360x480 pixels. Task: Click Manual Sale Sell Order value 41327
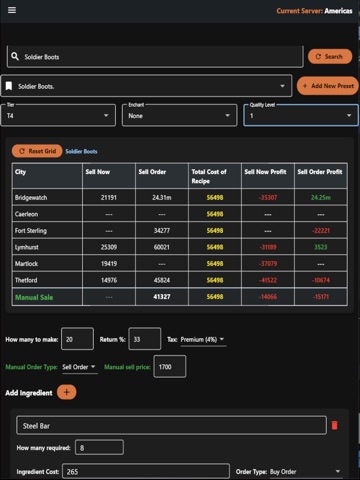point(162,297)
